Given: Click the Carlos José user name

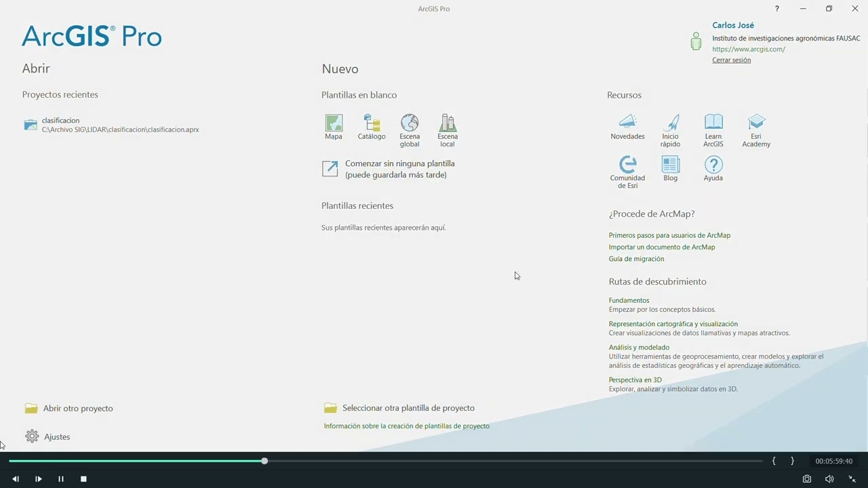Looking at the screenshot, I should [733, 25].
